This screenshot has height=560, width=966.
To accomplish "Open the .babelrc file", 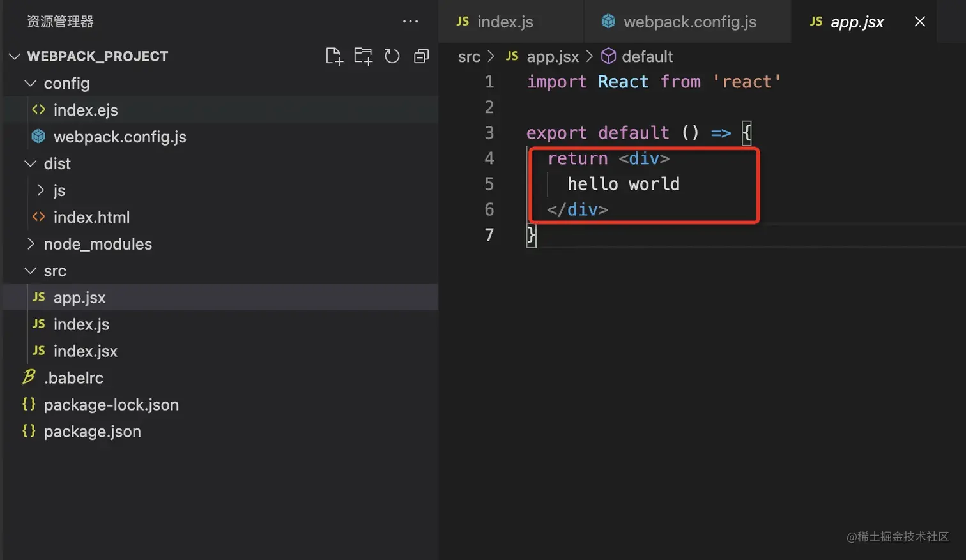I will tap(220, 378).
